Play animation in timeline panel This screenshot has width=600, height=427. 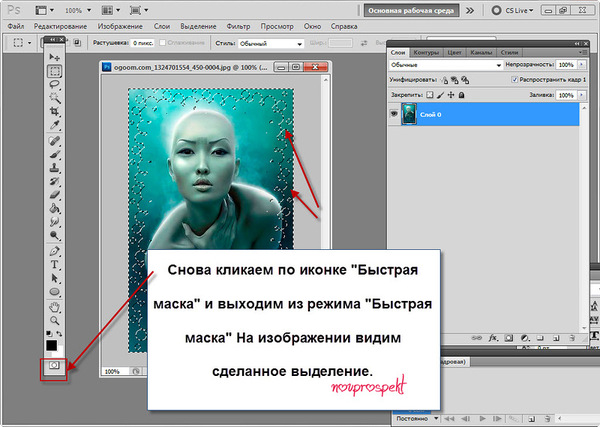(483, 419)
